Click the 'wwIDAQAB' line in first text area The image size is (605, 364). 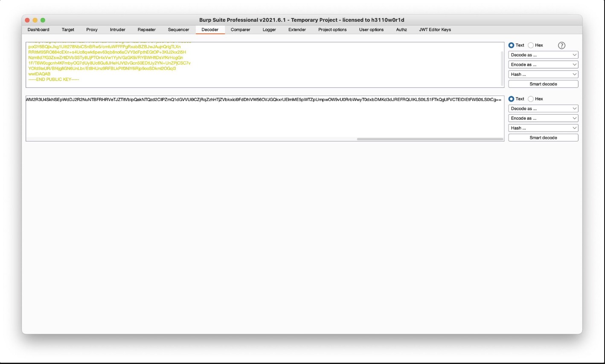[x=39, y=74]
